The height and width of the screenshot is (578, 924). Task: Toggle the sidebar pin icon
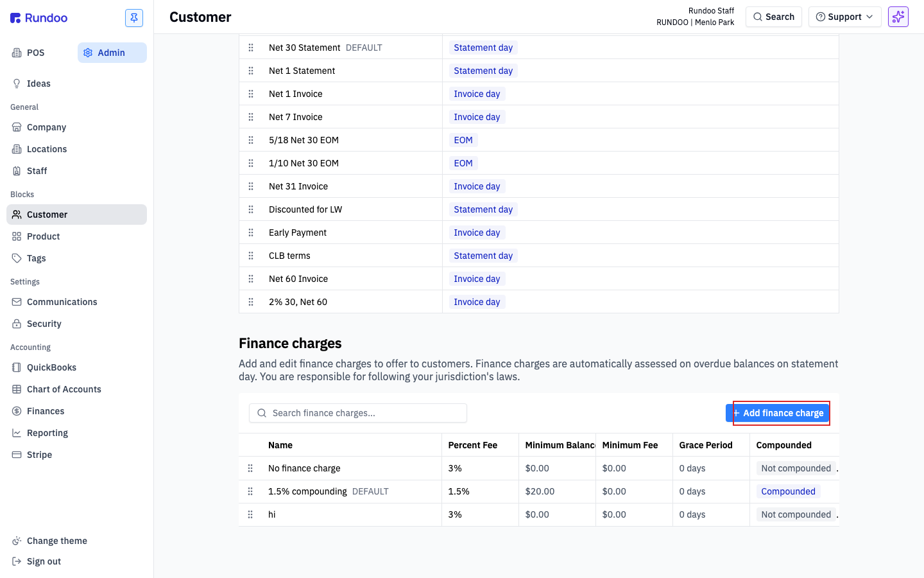[x=134, y=18]
